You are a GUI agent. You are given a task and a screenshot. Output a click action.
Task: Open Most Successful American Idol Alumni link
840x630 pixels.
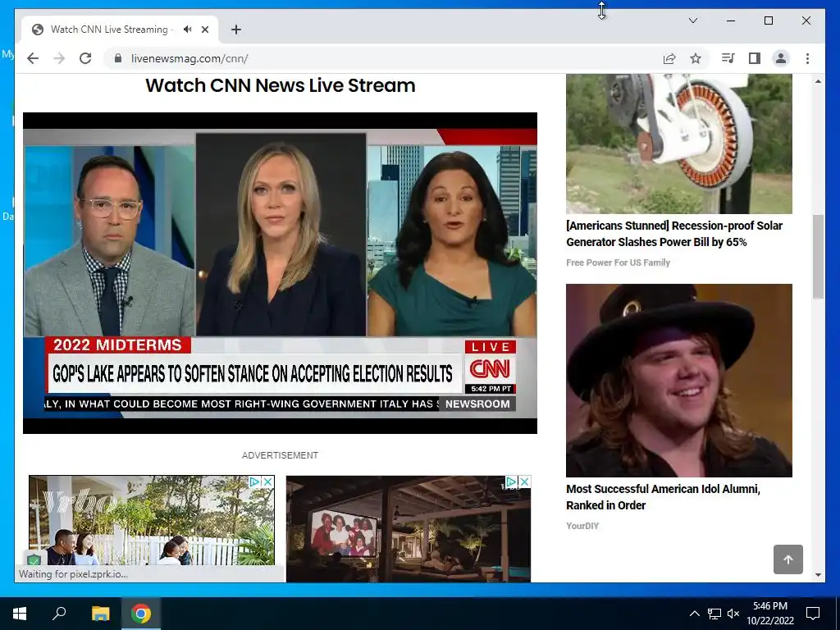[x=663, y=496]
